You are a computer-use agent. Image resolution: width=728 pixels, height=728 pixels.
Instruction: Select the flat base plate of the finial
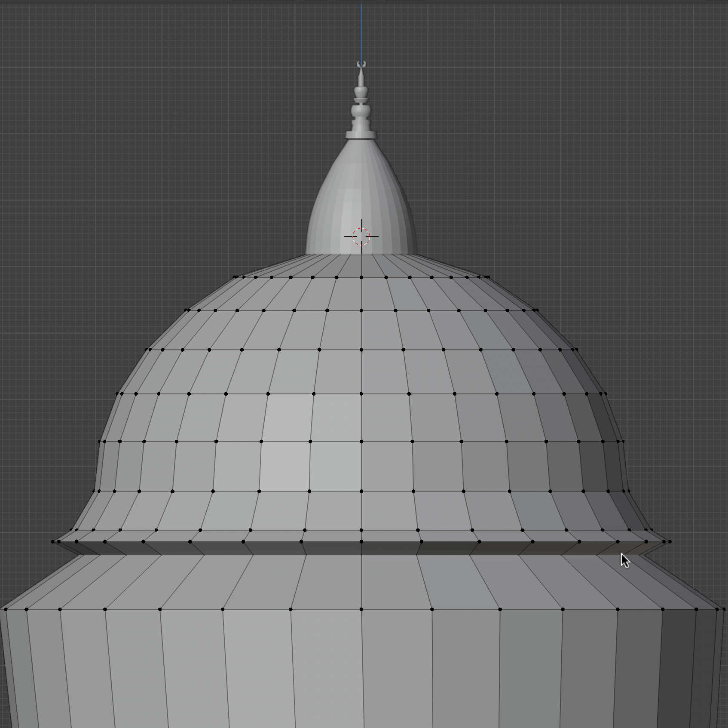coord(361,136)
